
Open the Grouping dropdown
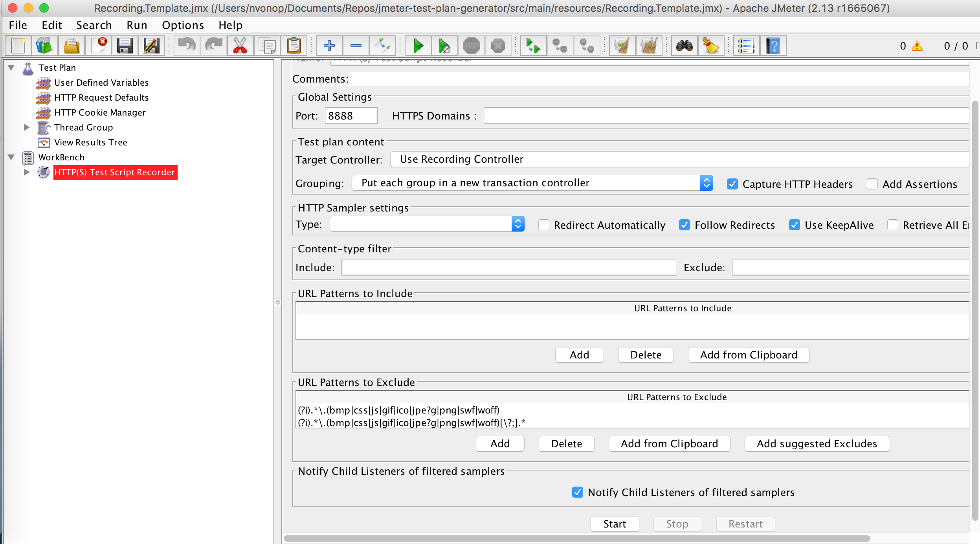[532, 183]
